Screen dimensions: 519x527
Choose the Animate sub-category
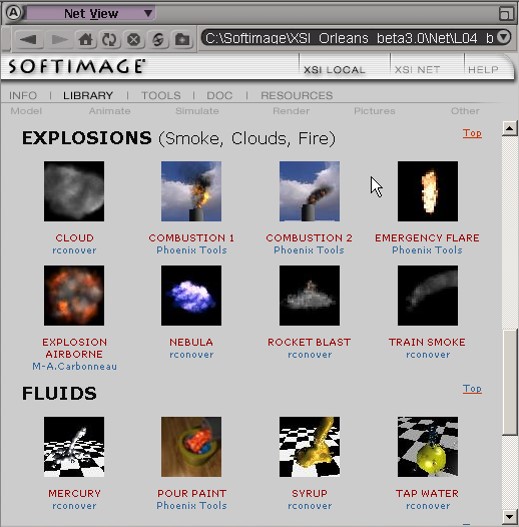point(110,111)
